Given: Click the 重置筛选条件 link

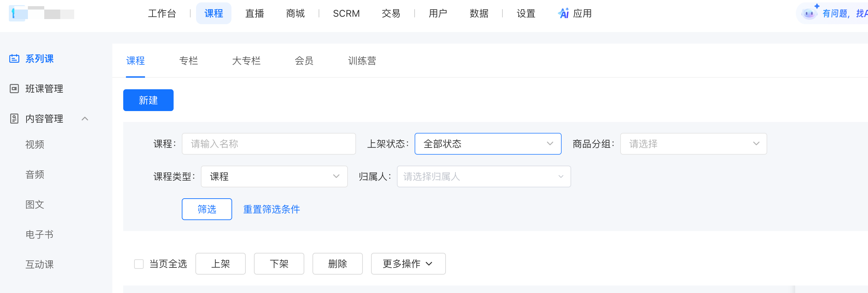Looking at the screenshot, I should click(272, 209).
